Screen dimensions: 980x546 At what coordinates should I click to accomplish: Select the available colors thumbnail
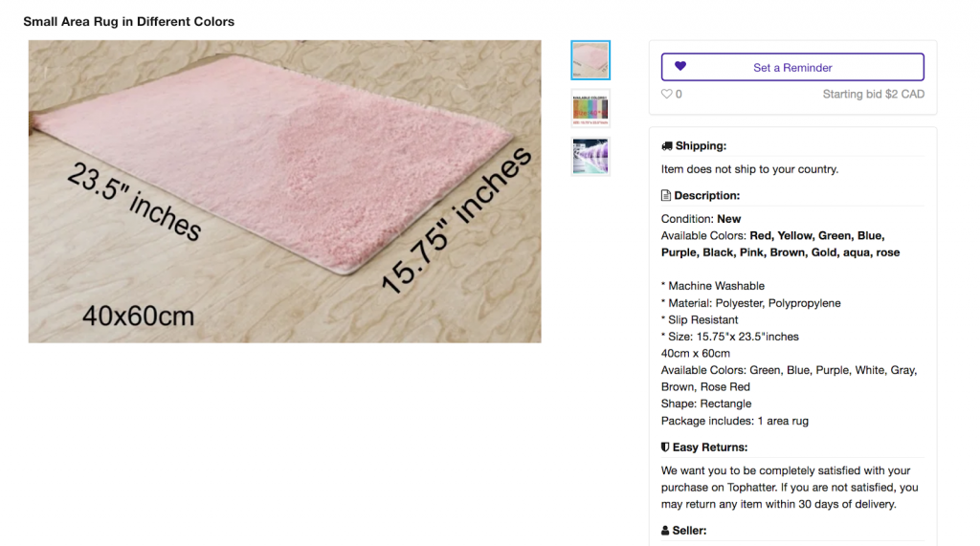(x=590, y=108)
